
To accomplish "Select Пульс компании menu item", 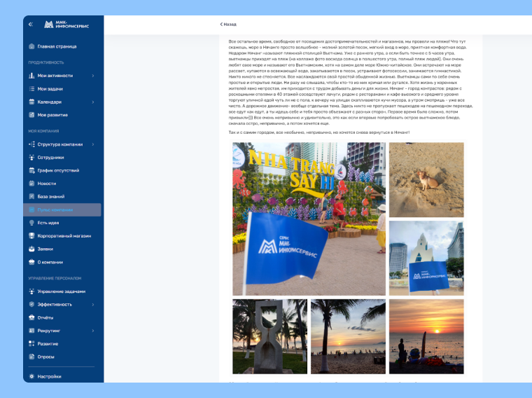I will (63, 210).
